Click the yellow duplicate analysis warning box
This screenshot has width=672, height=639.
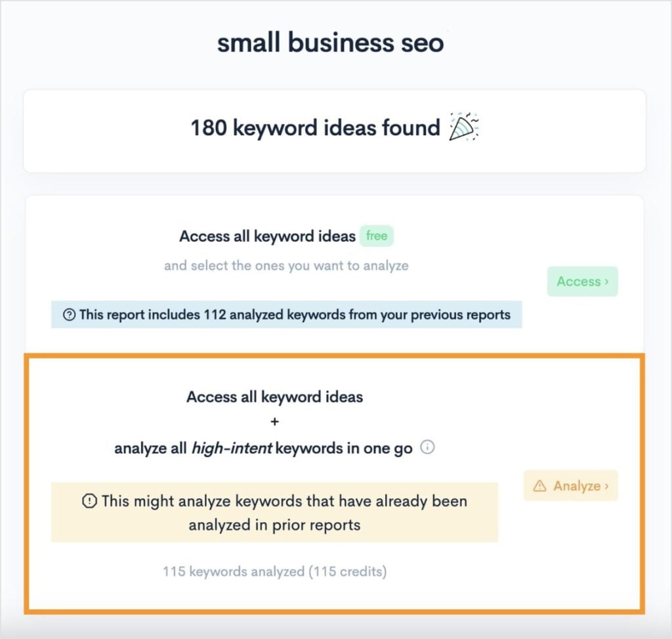point(275,512)
